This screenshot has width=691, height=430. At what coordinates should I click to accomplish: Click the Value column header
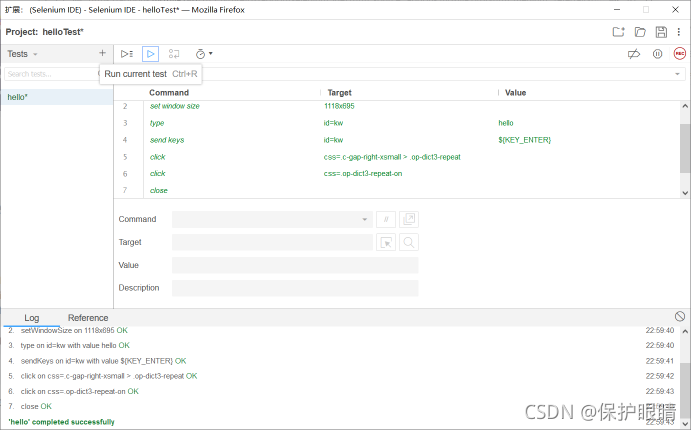point(515,93)
